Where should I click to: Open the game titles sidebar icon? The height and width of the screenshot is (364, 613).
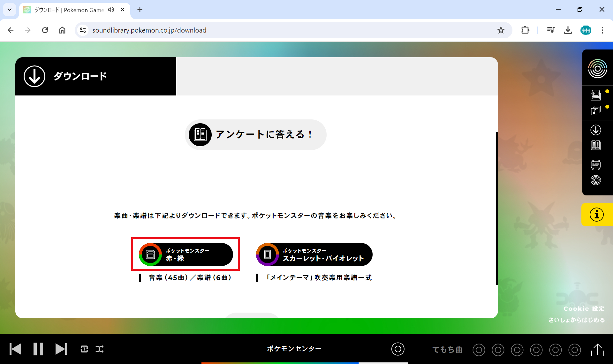tap(596, 95)
